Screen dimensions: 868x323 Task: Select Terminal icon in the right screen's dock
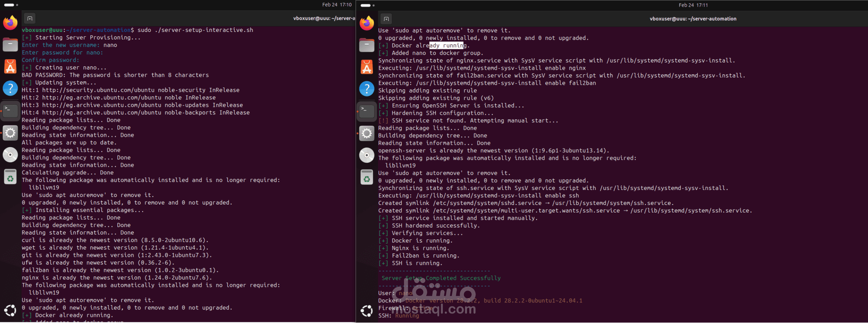(367, 110)
